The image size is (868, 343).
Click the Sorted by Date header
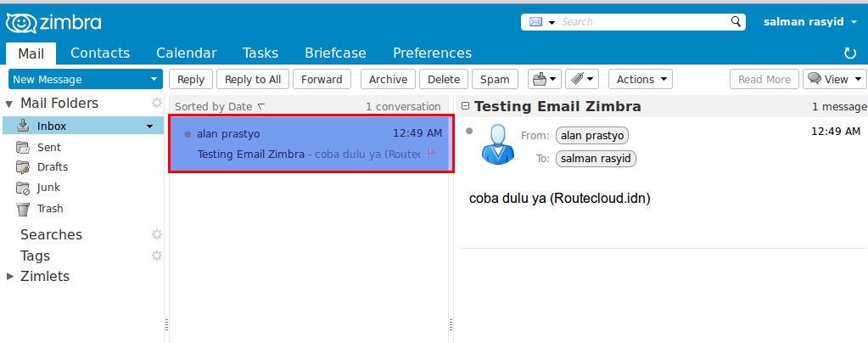[220, 106]
